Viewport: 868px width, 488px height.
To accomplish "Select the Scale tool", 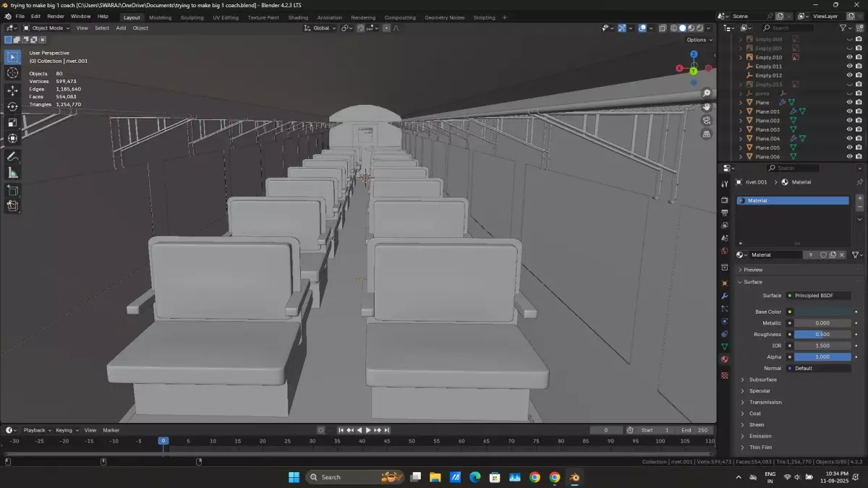I will [x=12, y=122].
